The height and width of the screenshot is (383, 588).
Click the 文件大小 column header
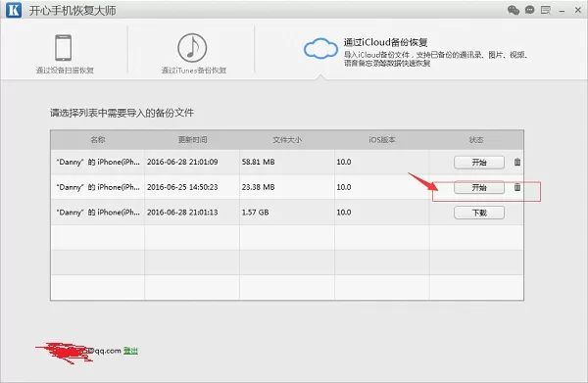[287, 140]
